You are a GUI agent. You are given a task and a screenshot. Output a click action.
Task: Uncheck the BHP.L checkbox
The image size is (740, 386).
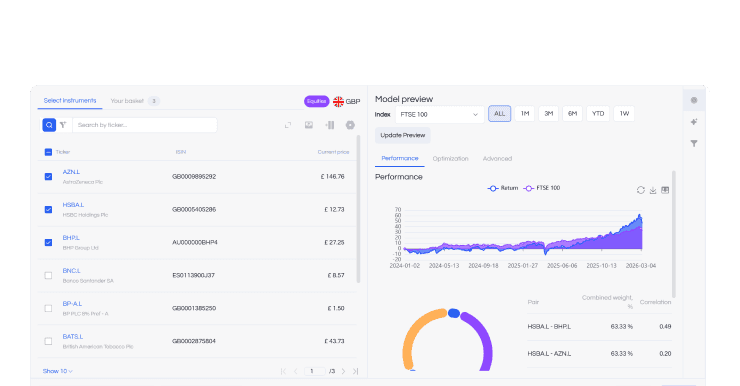48,243
